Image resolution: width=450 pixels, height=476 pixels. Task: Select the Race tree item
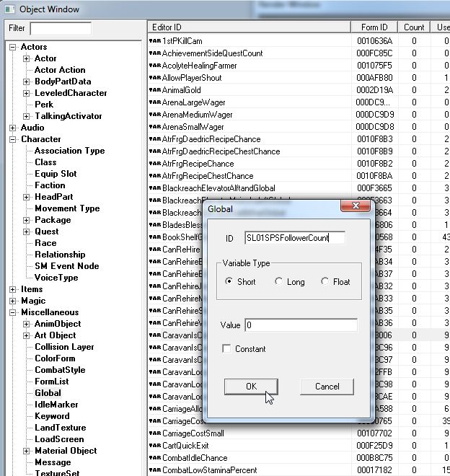[45, 243]
